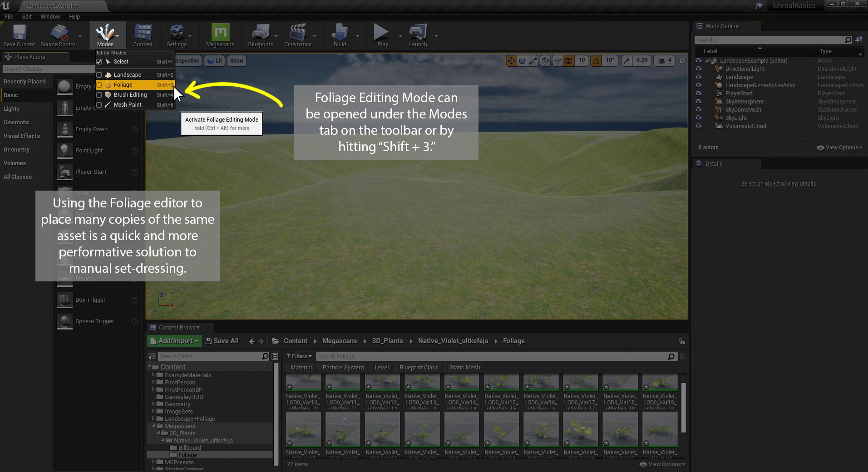Check the Mesh Paint mode checkbox
The width and height of the screenshot is (868, 472).
click(99, 105)
